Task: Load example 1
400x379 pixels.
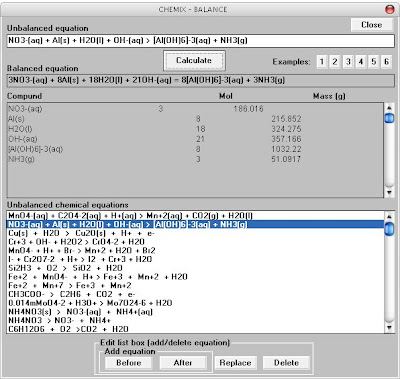Action: pyautogui.click(x=322, y=62)
